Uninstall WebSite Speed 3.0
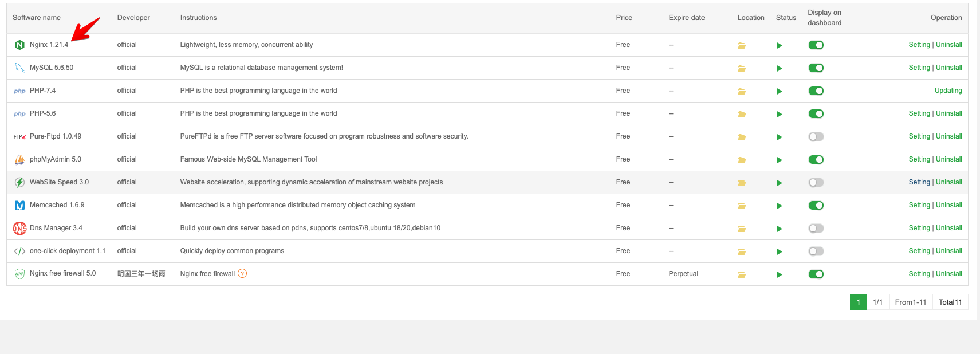The height and width of the screenshot is (354, 980). [948, 182]
